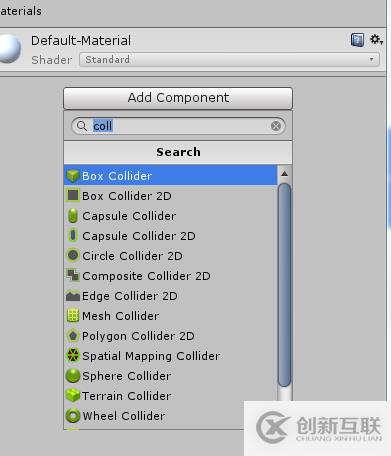Screen dimensions: 391x456
Task: Open the material help reference icon
Action: 357,40
